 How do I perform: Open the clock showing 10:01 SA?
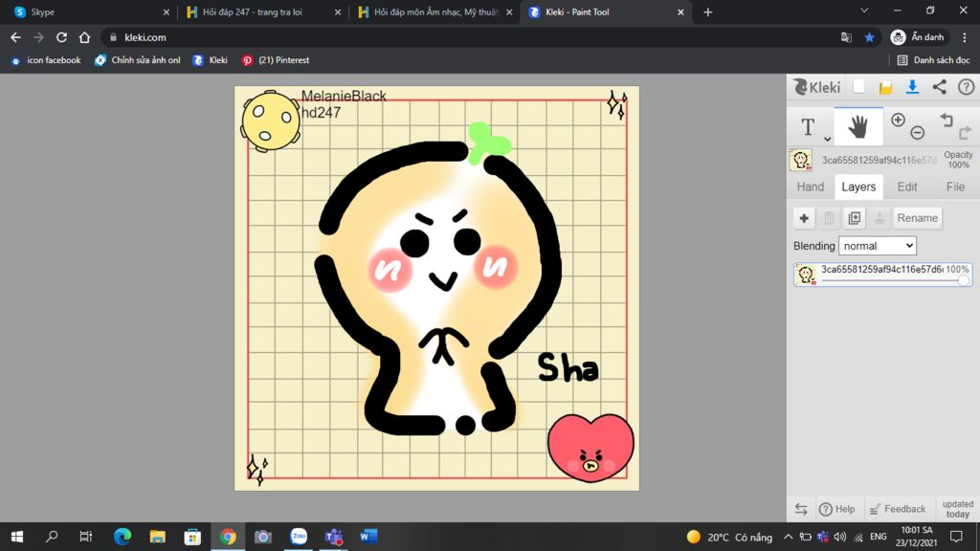pos(917,537)
